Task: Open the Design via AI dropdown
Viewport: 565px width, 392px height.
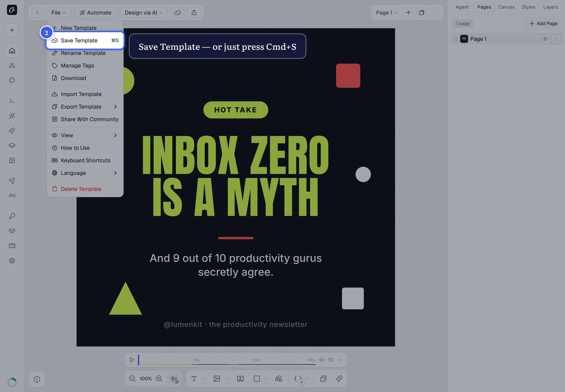Action: click(x=143, y=13)
